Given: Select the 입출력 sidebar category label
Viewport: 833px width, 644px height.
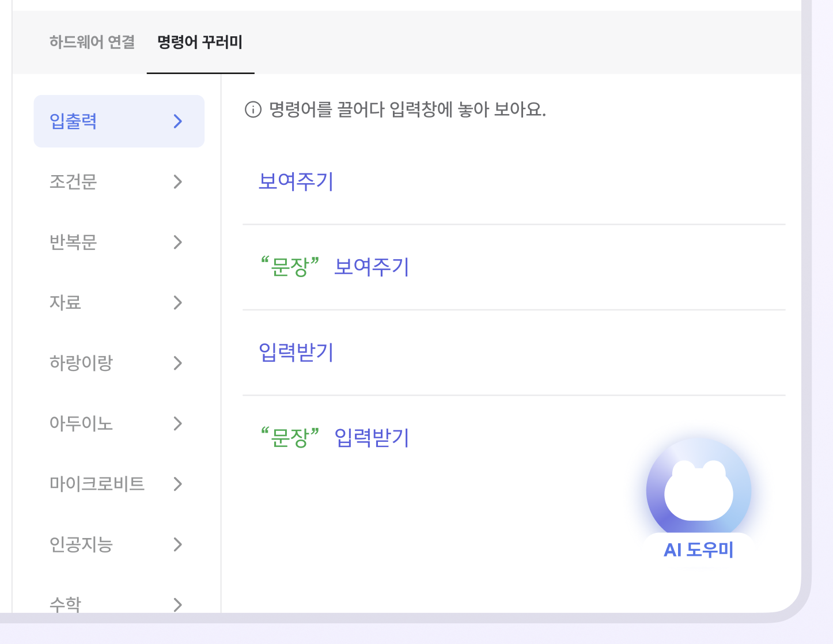Looking at the screenshot, I should pyautogui.click(x=73, y=121).
